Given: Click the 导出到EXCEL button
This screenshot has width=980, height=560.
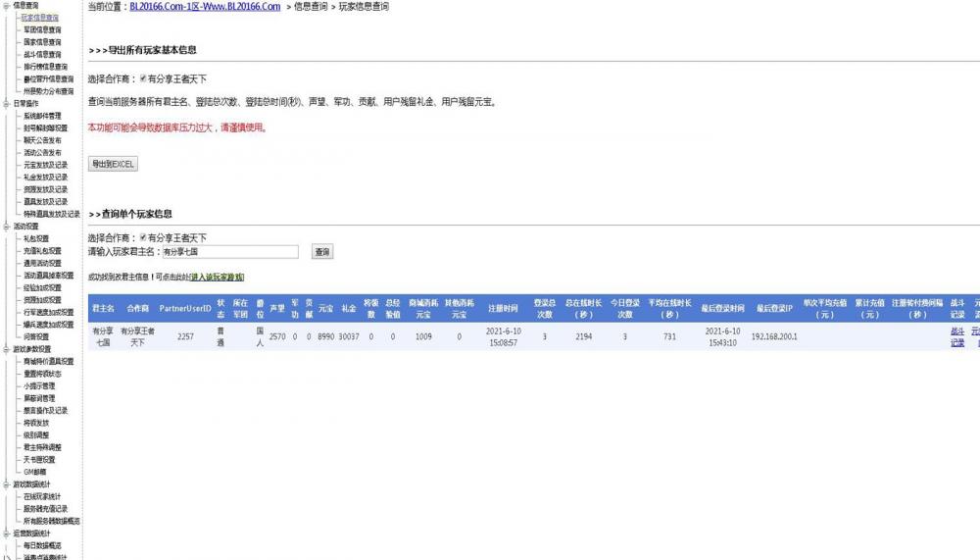Looking at the screenshot, I should (113, 165).
